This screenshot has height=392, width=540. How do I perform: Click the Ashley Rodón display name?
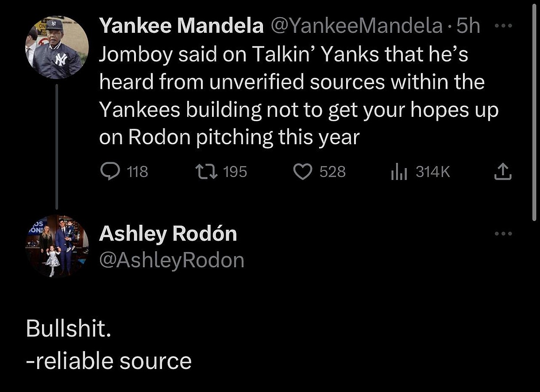click(x=168, y=234)
